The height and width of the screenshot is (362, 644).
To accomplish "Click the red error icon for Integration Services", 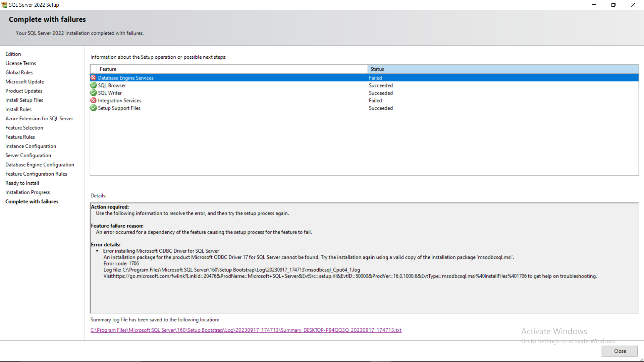I will tap(94, 101).
